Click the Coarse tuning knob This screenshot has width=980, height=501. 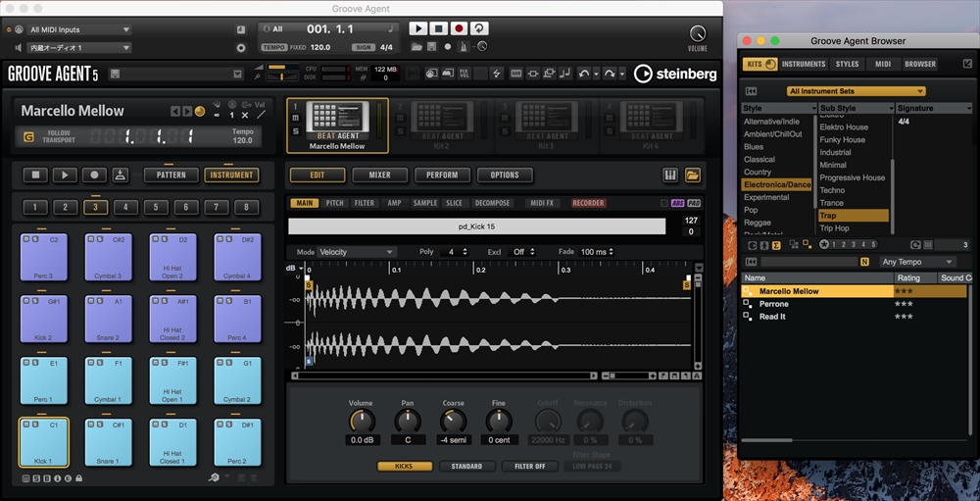[x=453, y=421]
